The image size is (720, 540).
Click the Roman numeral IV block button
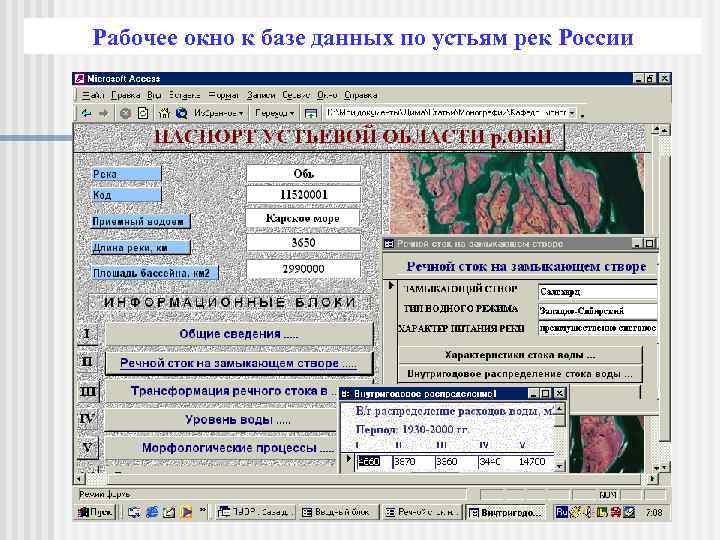point(87,419)
